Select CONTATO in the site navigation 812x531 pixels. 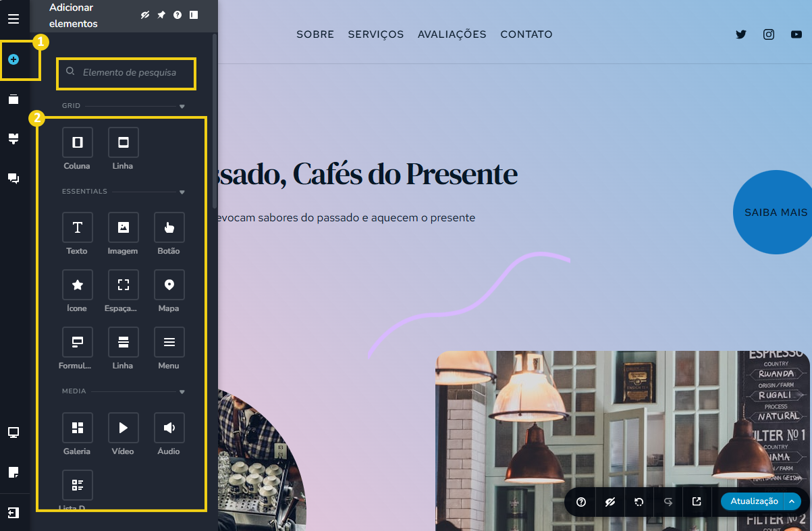(x=526, y=34)
